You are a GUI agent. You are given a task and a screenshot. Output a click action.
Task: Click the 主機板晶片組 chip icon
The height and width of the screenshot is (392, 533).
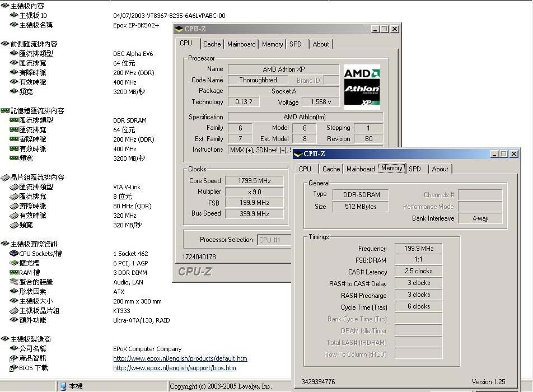[x=14, y=310]
